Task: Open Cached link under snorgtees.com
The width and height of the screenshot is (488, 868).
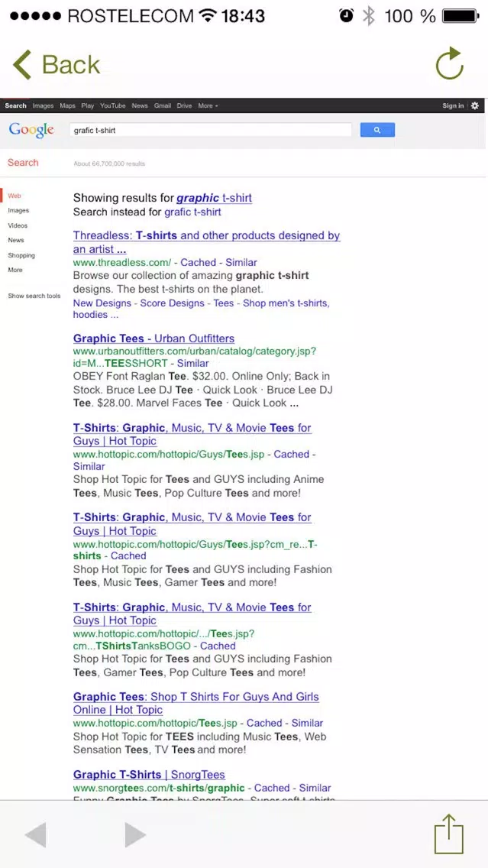Action: pyautogui.click(x=272, y=788)
